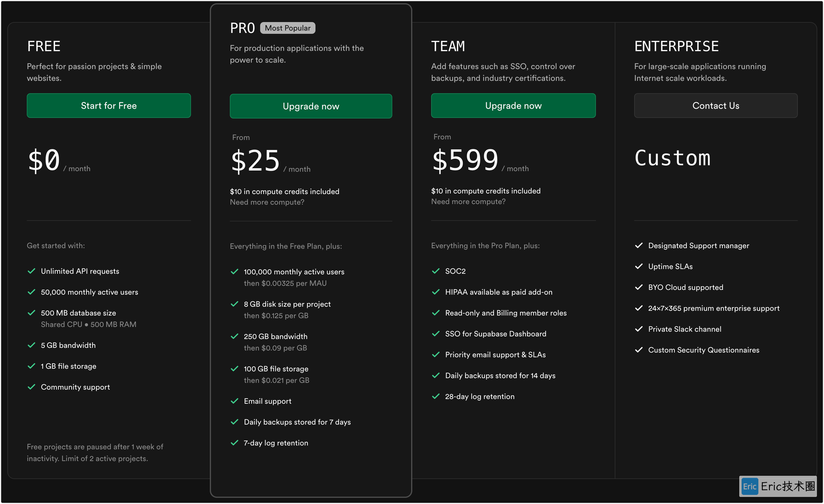Click Upgrade now under the Team plan
This screenshot has width=824, height=504.
pos(513,106)
